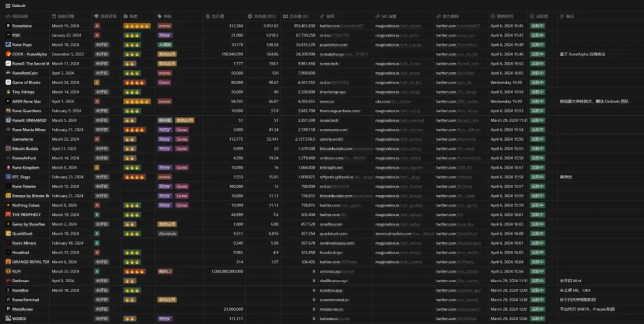Click the active status tag in RSIC row
The height and width of the screenshot is (324, 644).
click(x=537, y=35)
